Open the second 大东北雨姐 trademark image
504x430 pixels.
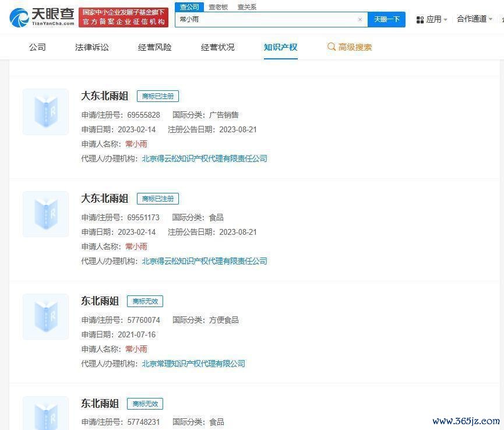[45, 214]
